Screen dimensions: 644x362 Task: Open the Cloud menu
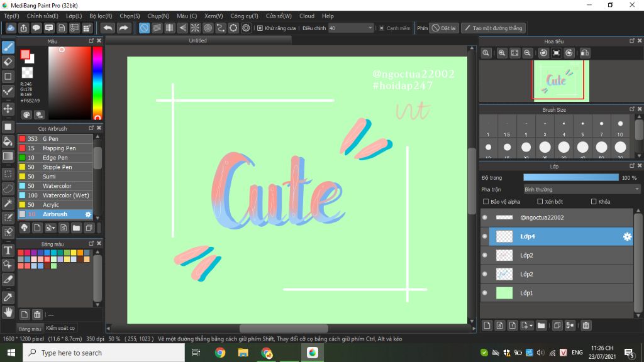pyautogui.click(x=307, y=16)
